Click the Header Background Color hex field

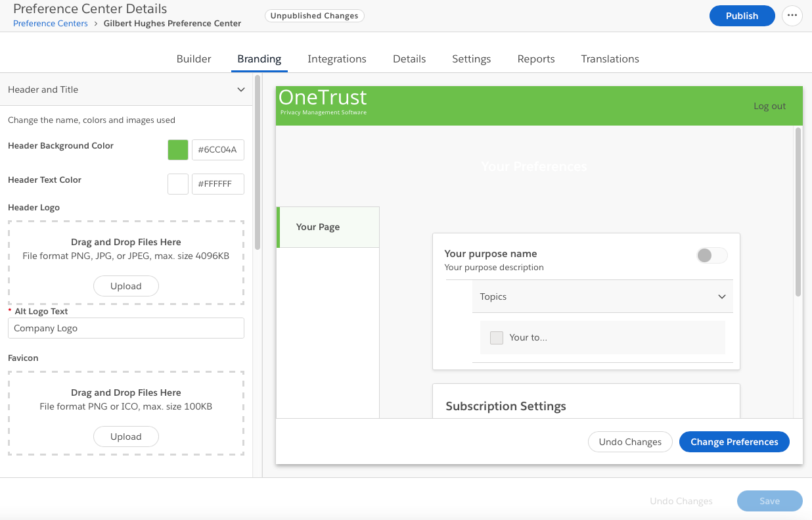217,150
